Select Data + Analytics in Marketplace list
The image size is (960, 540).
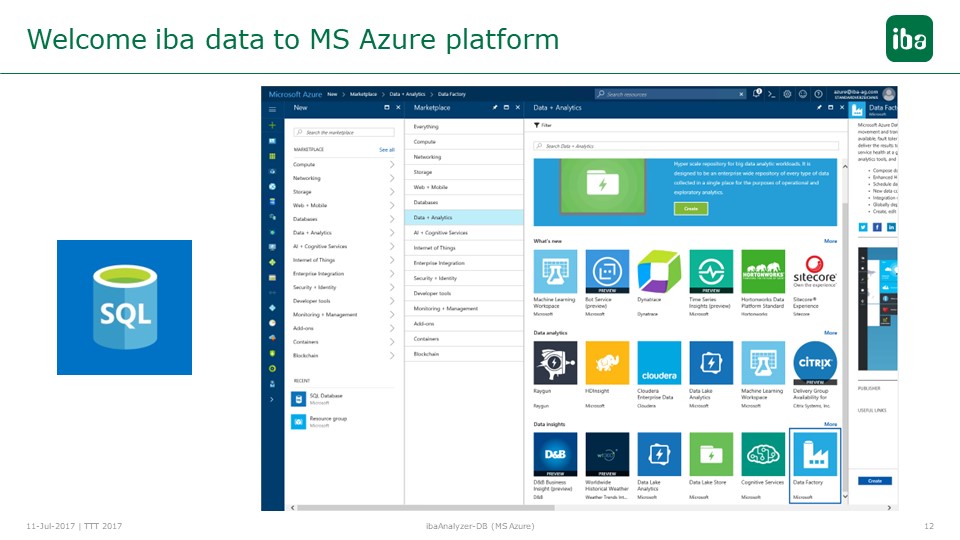point(463,217)
